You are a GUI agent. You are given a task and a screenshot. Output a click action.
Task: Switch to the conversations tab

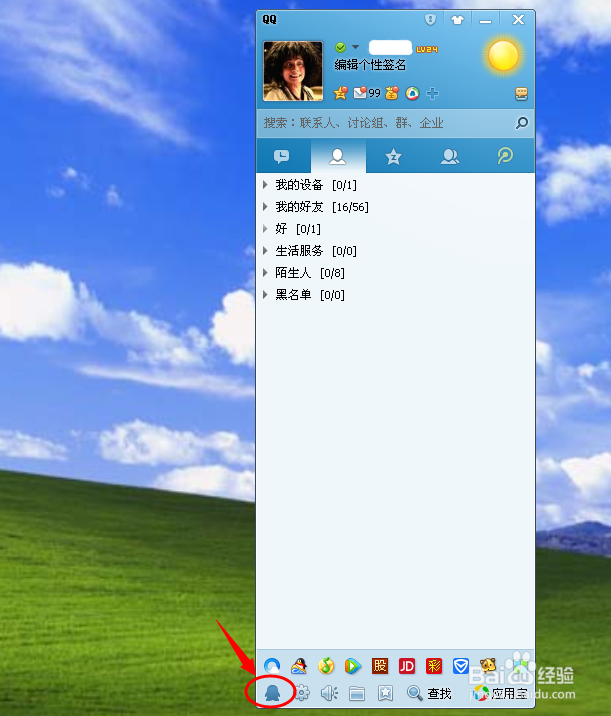click(282, 157)
